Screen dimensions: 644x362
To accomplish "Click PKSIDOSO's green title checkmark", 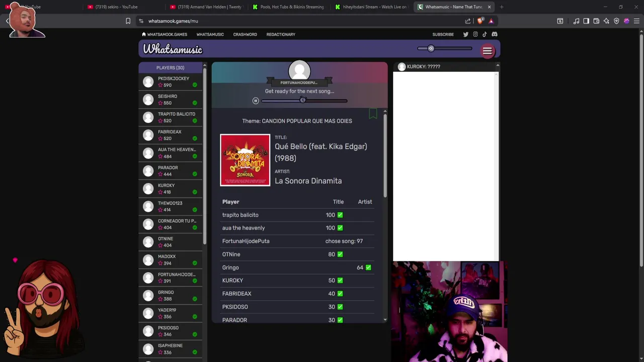I will (x=340, y=307).
